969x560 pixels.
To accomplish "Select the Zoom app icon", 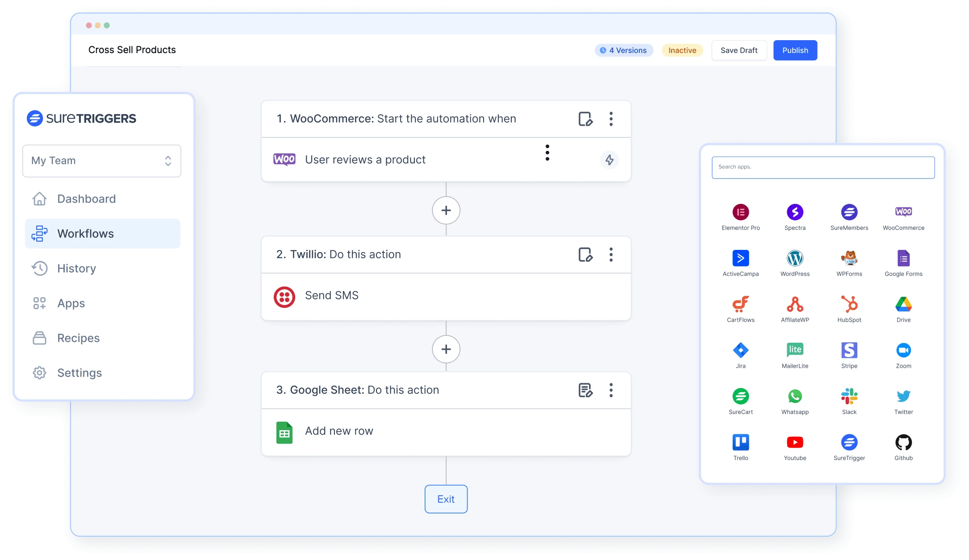I will [903, 350].
